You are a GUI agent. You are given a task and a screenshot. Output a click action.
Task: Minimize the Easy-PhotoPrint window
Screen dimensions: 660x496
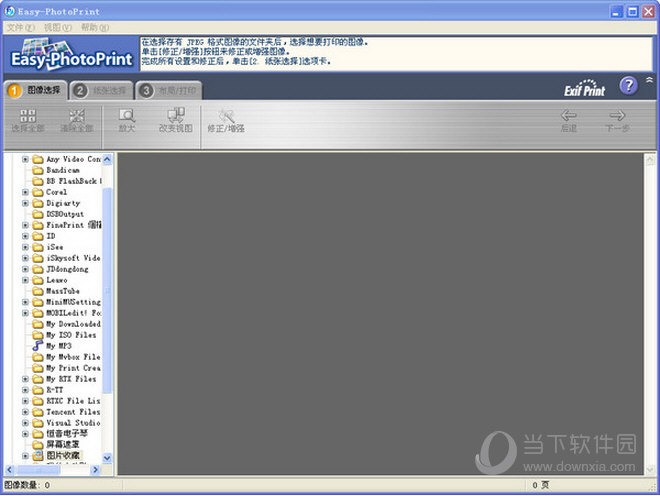point(617,11)
